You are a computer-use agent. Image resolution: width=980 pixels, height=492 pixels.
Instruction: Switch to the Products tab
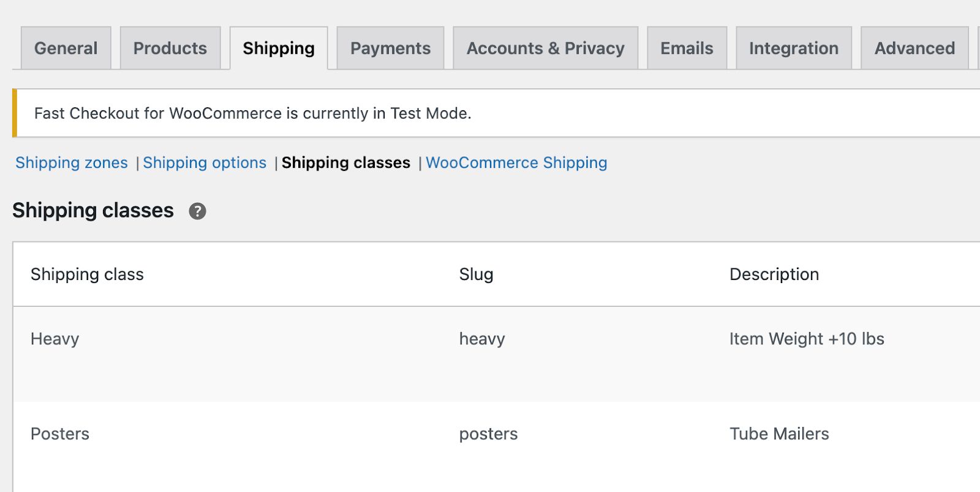pos(170,48)
